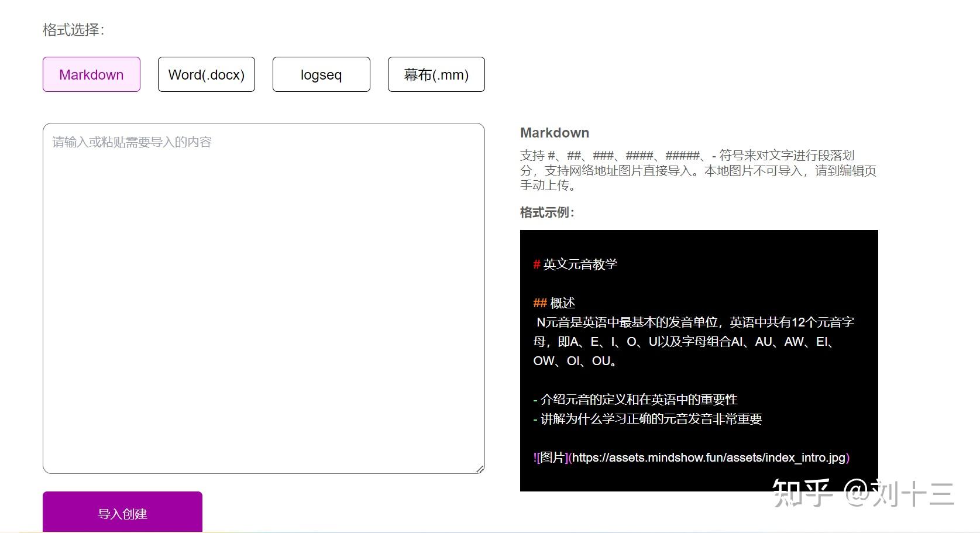Screen dimensions: 980x533
Task: Click the 格式选择 section label
Action: 74,29
